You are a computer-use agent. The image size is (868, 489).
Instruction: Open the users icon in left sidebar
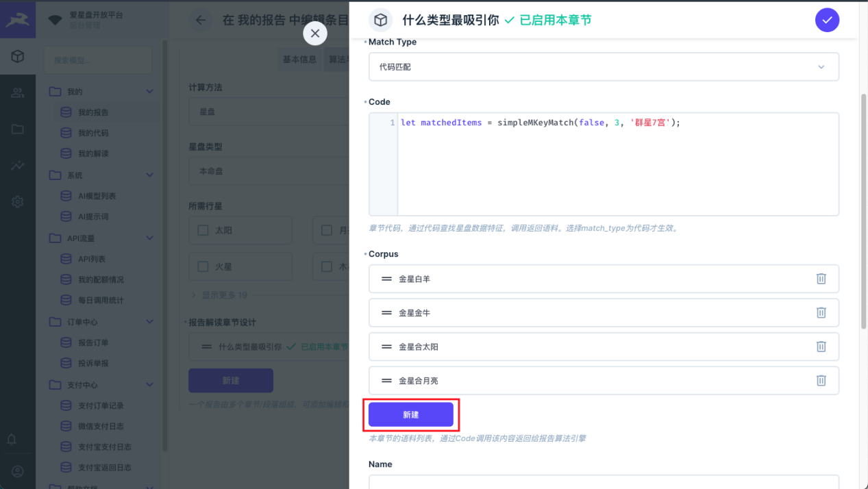[18, 93]
